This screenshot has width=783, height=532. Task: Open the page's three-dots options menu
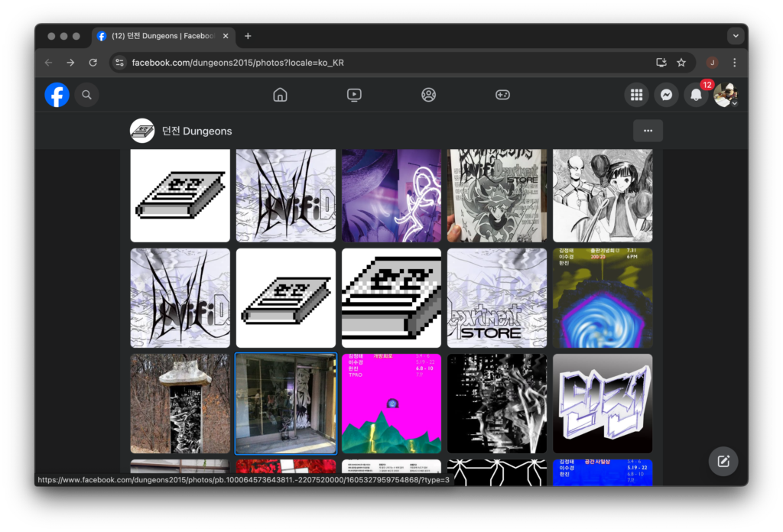click(x=648, y=131)
